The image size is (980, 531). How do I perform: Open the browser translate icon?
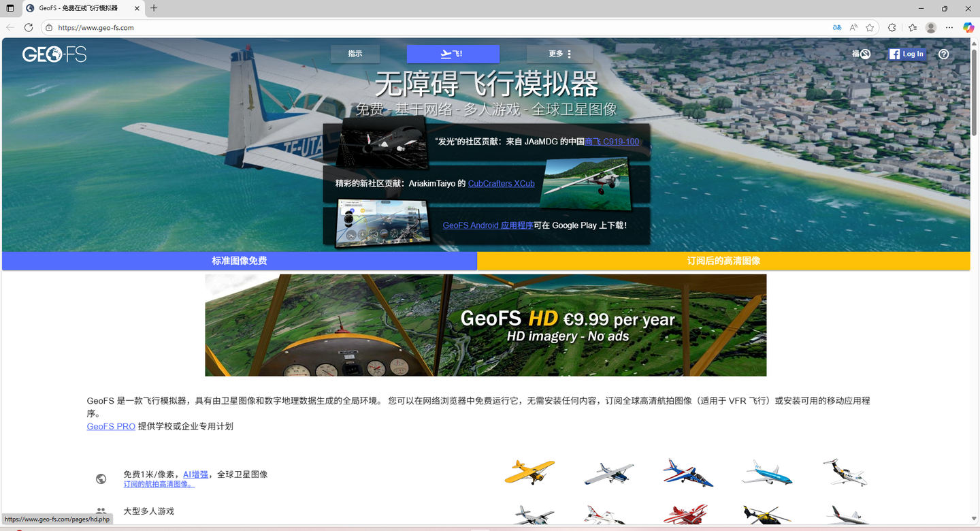tap(837, 27)
